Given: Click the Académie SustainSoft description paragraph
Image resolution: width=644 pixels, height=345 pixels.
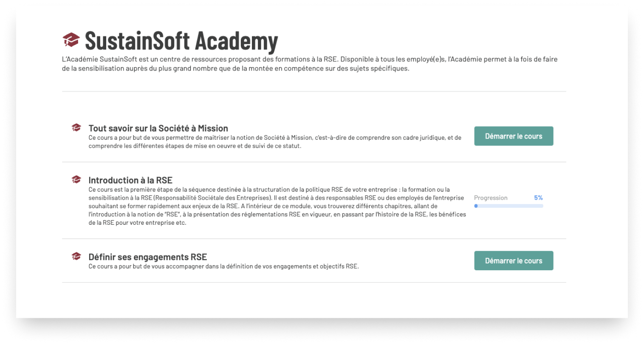Looking at the screenshot, I should 310,64.
